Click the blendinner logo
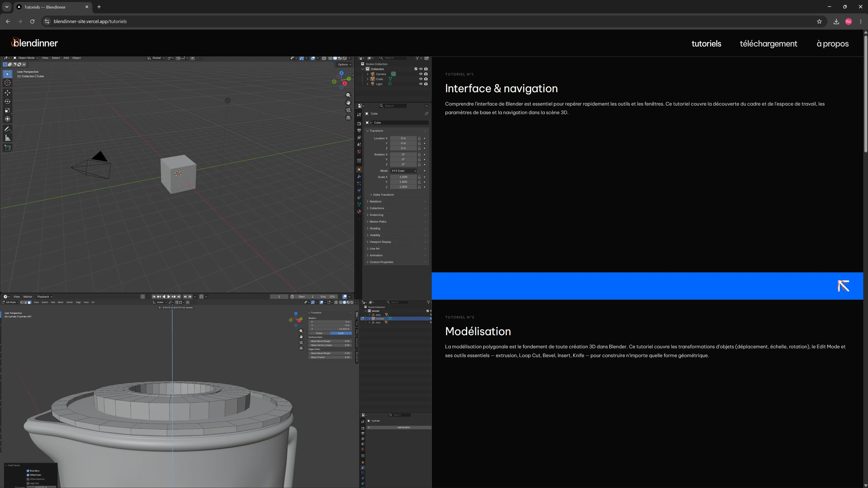Screen dimensions: 868x488 (34, 42)
